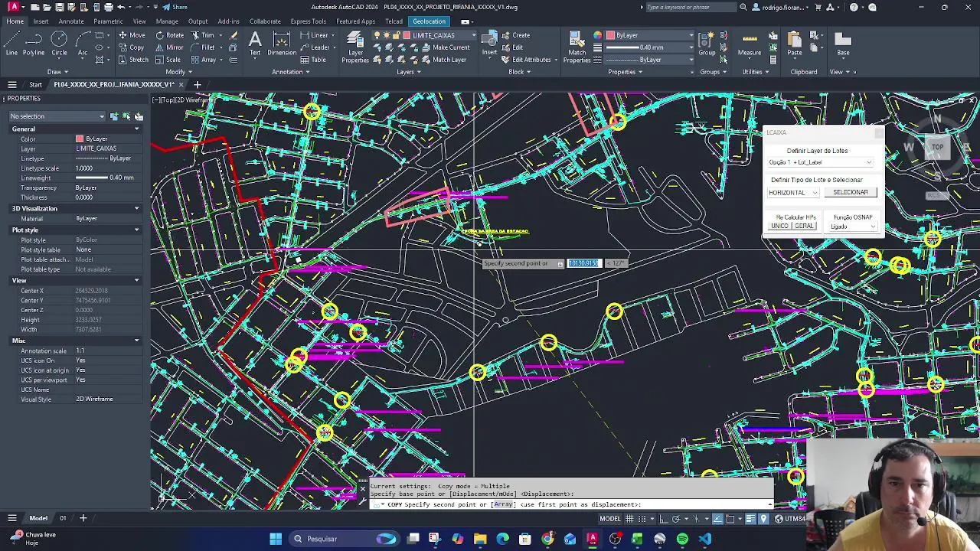Screen dimensions: 980x551
Task: Select the Arc tool
Action: pyautogui.click(x=82, y=44)
